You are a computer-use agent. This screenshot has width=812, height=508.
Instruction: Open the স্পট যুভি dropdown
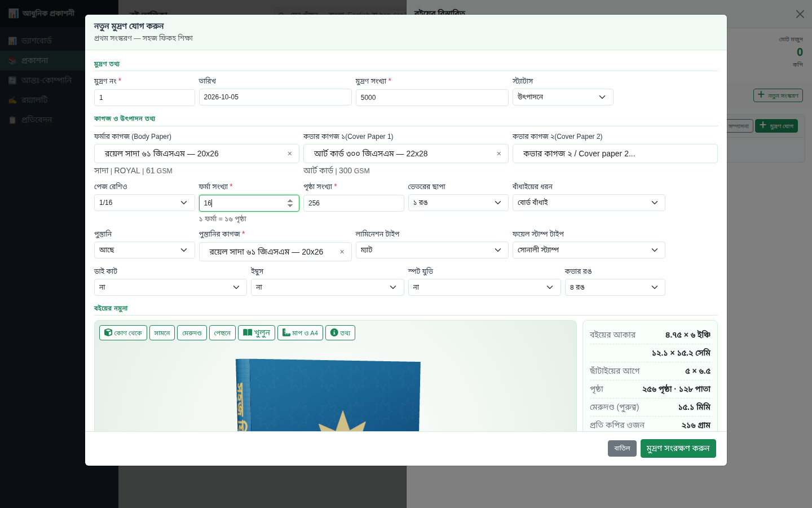(484, 287)
